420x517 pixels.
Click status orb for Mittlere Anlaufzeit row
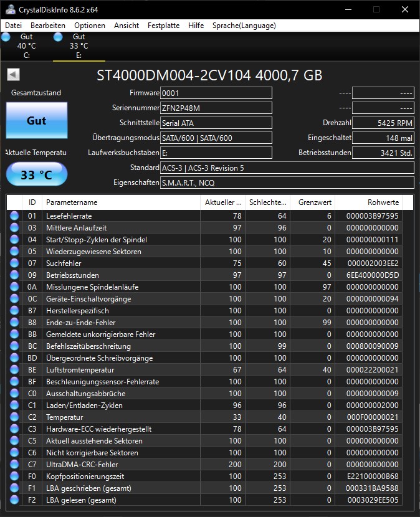point(14,227)
